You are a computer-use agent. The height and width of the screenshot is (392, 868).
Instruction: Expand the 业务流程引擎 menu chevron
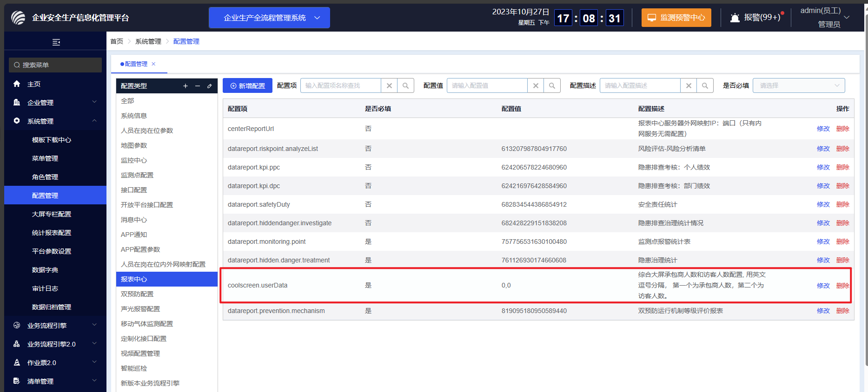tap(94, 325)
